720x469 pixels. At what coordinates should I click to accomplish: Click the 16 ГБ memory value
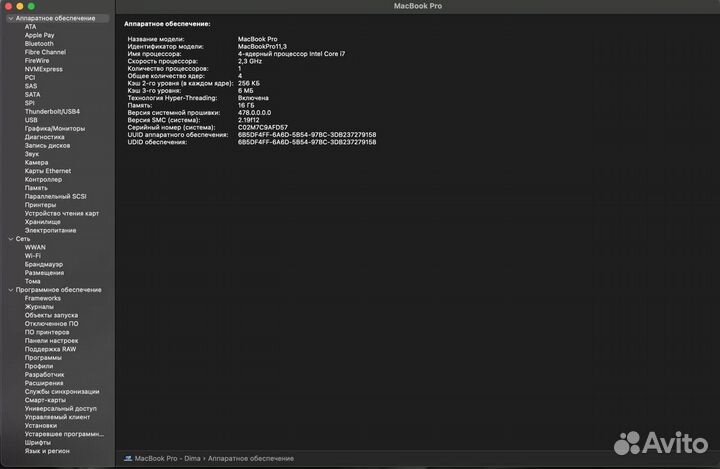(246, 106)
